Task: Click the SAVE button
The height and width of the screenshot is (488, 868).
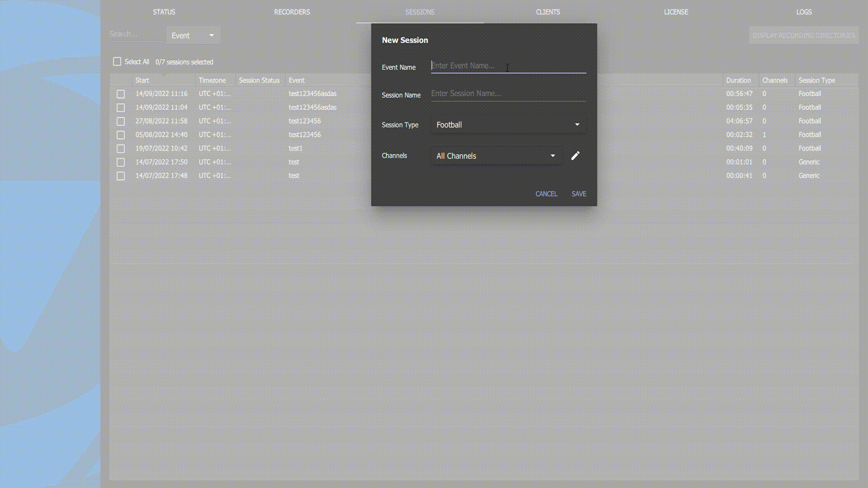Action: coord(579,194)
